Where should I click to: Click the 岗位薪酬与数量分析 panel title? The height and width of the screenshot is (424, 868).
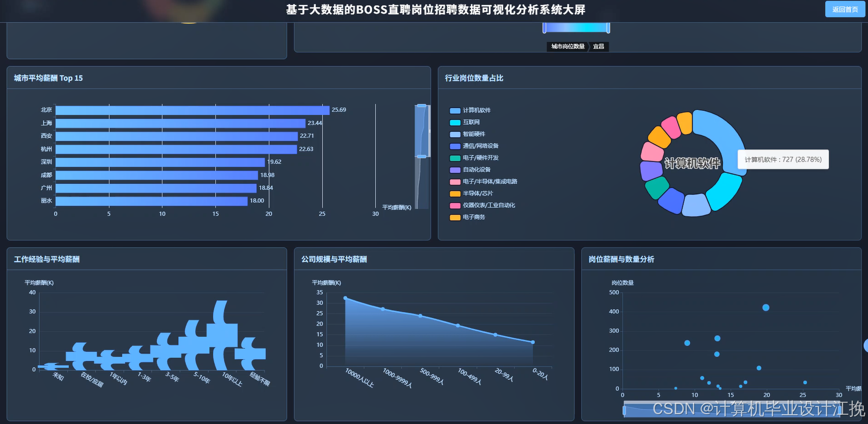click(622, 259)
